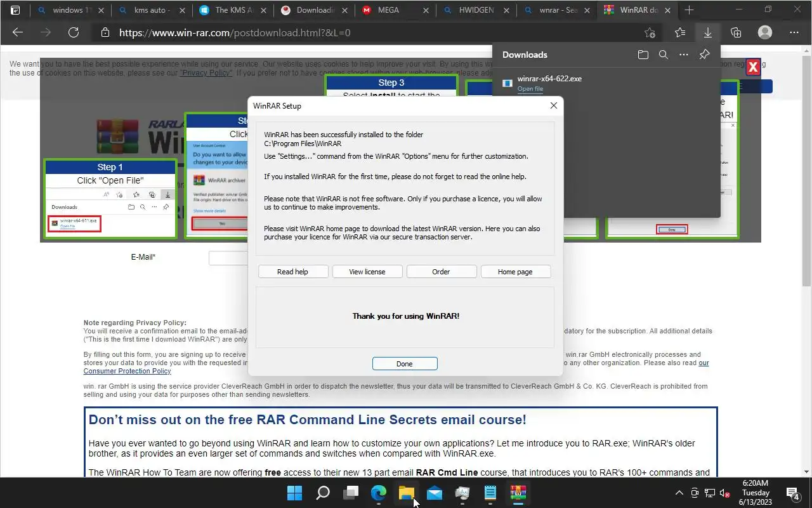Image resolution: width=812 pixels, height=508 pixels.
Task: Click Open file link under winrar-x64-622.exe
Action: (x=530, y=89)
